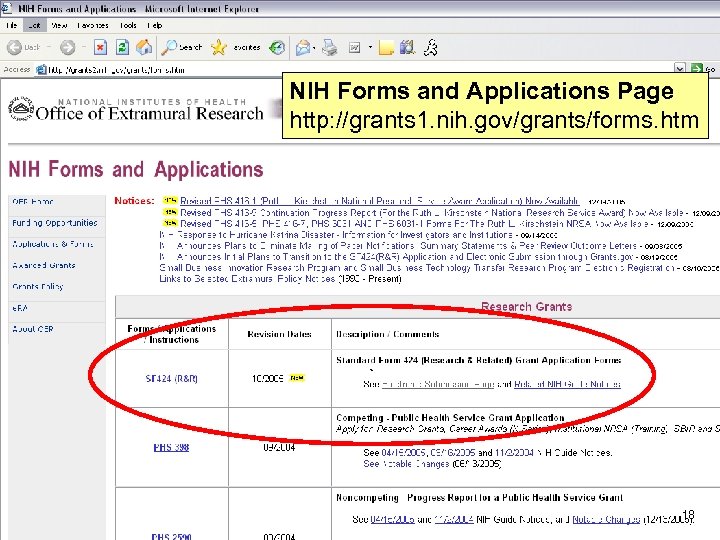The height and width of the screenshot is (540, 720).
Task: Open the Favorites star button
Action: tap(236, 47)
